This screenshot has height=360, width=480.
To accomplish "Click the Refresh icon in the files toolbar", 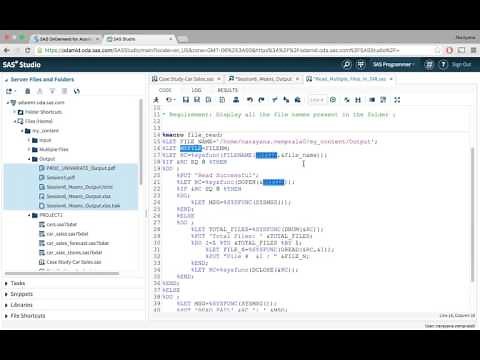I will coord(77,91).
